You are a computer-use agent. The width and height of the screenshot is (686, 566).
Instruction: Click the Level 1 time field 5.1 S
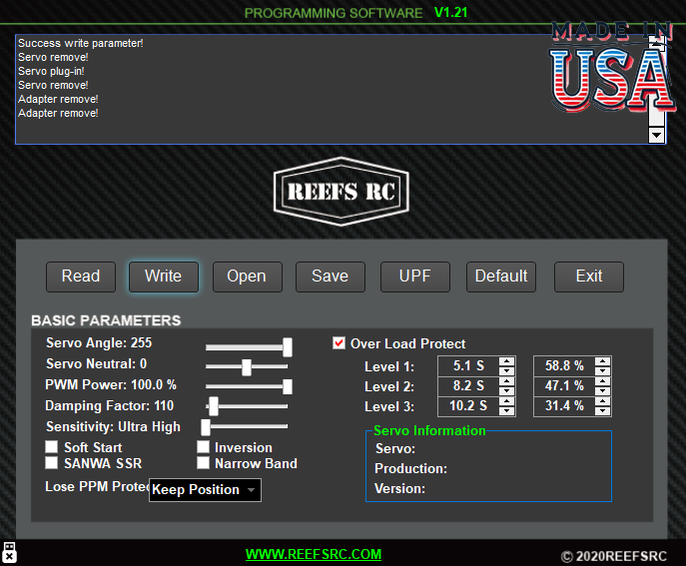point(469,366)
